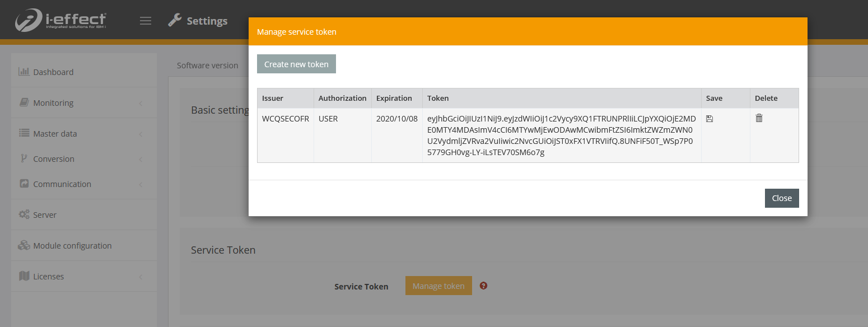The image size is (868, 327).
Task: Click the Module configuration cubes icon
Action: [24, 245]
